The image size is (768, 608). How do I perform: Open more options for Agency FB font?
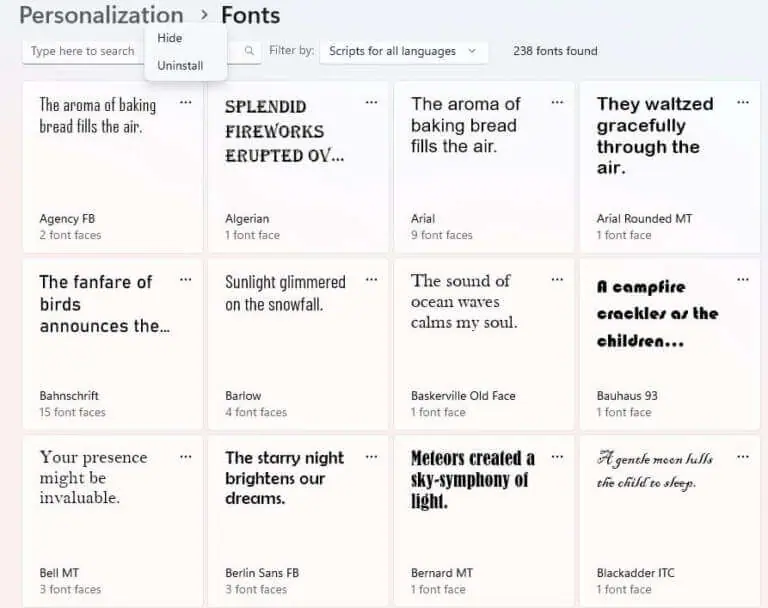[x=185, y=102]
